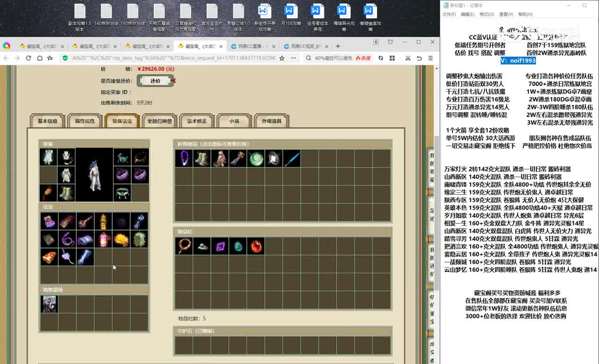Click the highlighted 'V: noif1993' text in Notepad
599x364 pixels.
(518, 61)
